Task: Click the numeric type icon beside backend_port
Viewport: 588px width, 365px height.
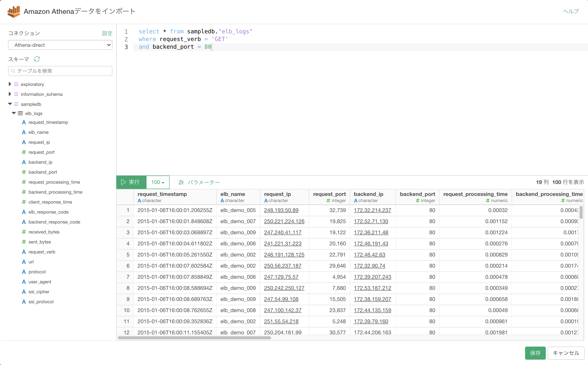Action: 24,172
